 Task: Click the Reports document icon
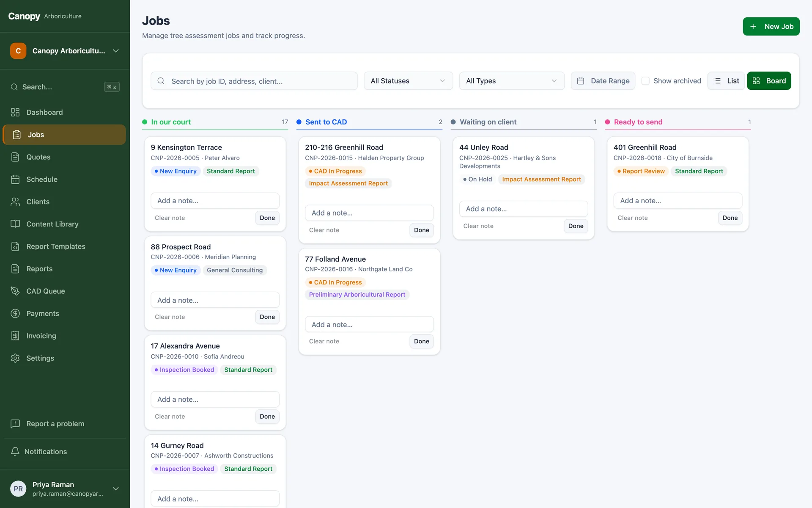pos(15,269)
